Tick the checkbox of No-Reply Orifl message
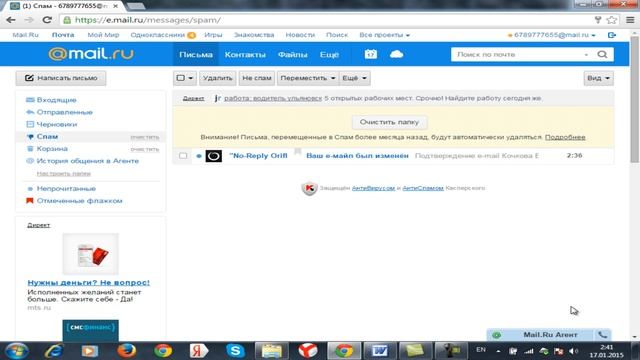The image size is (640, 360). [183, 156]
